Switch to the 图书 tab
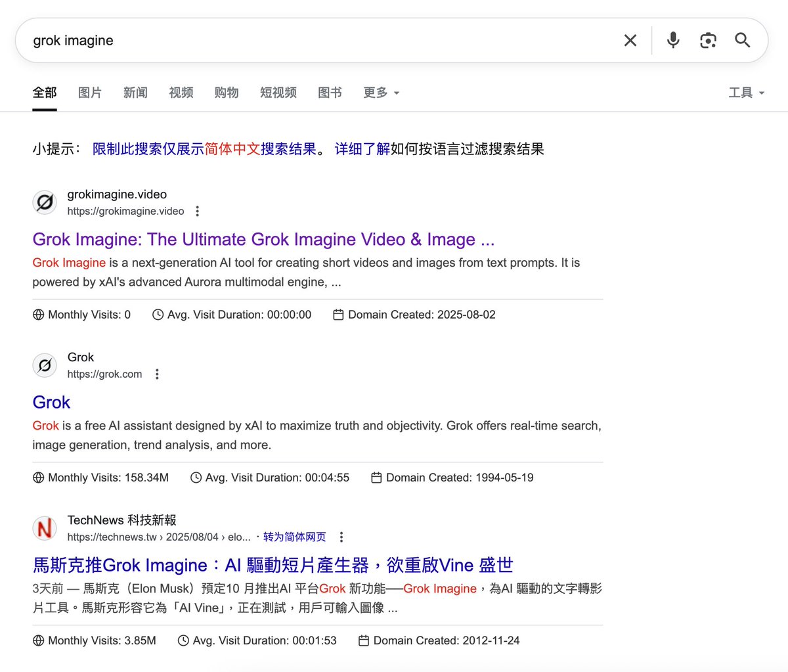The image size is (788, 672). coord(330,93)
